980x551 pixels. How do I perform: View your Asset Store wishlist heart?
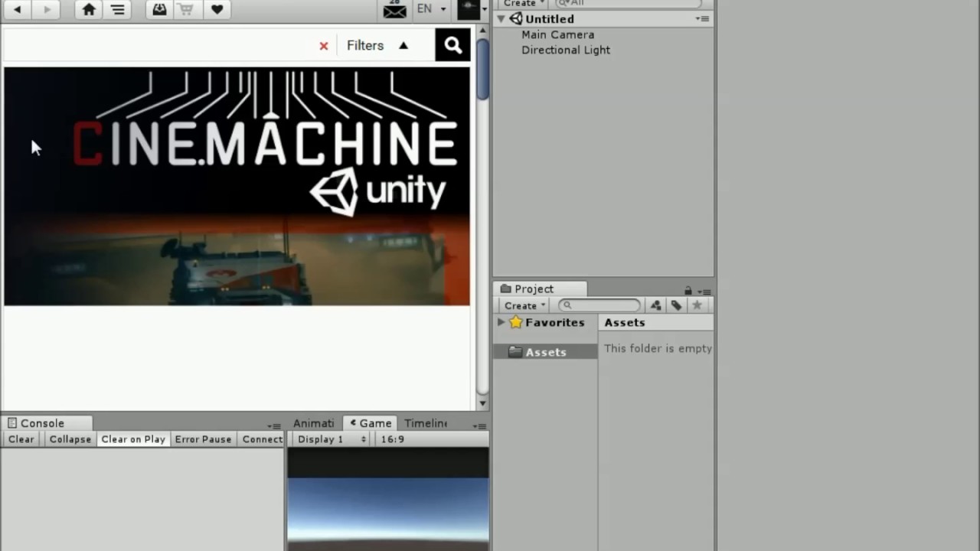point(217,9)
